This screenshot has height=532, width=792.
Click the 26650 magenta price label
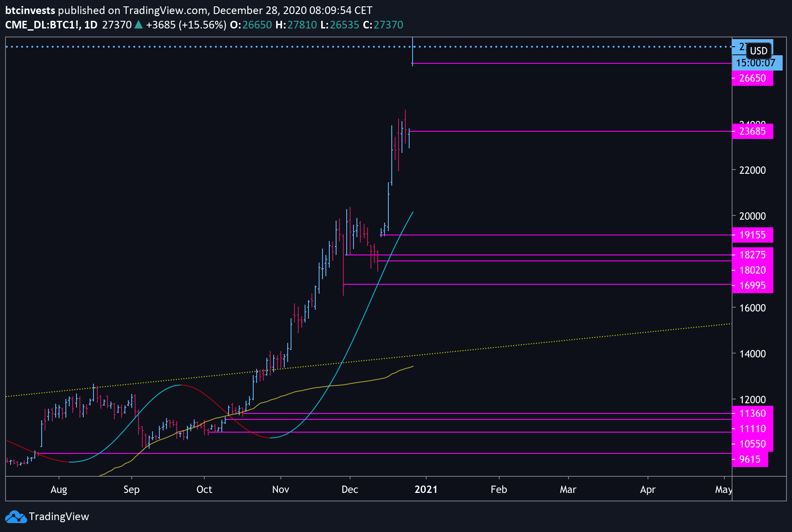point(752,78)
